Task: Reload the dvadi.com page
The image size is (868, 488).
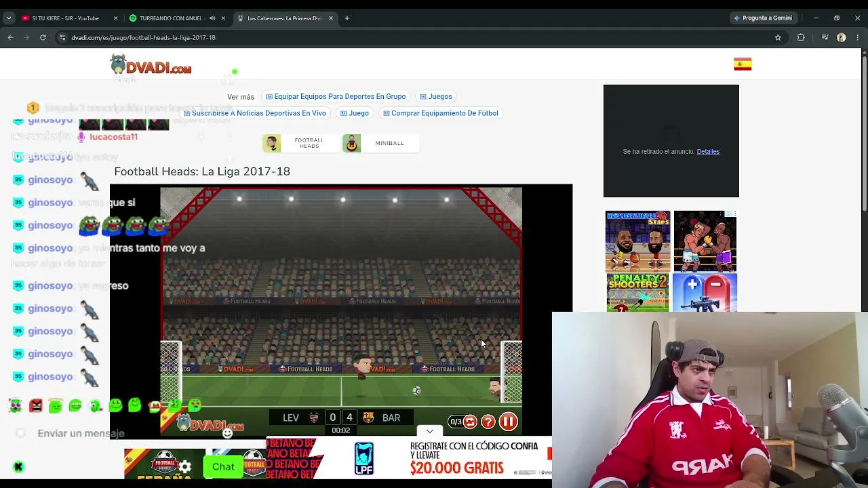Action: [43, 37]
